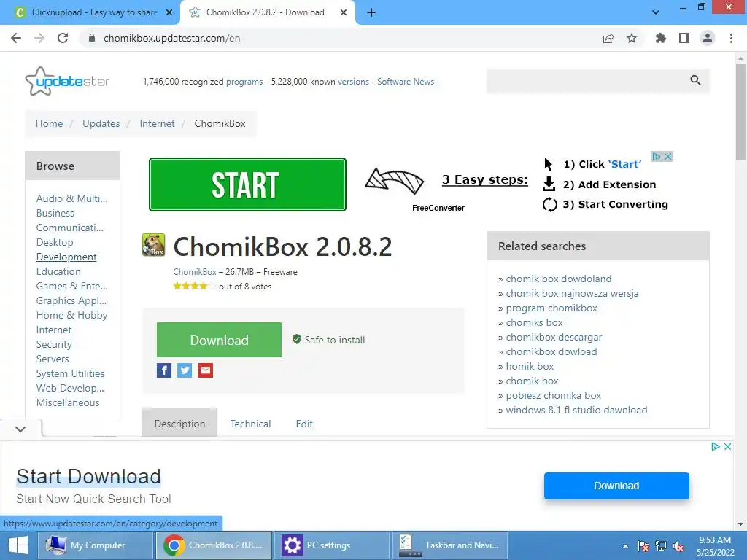Click Internet breadcrumb
Viewport: 747px width, 560px height.
[x=158, y=123]
